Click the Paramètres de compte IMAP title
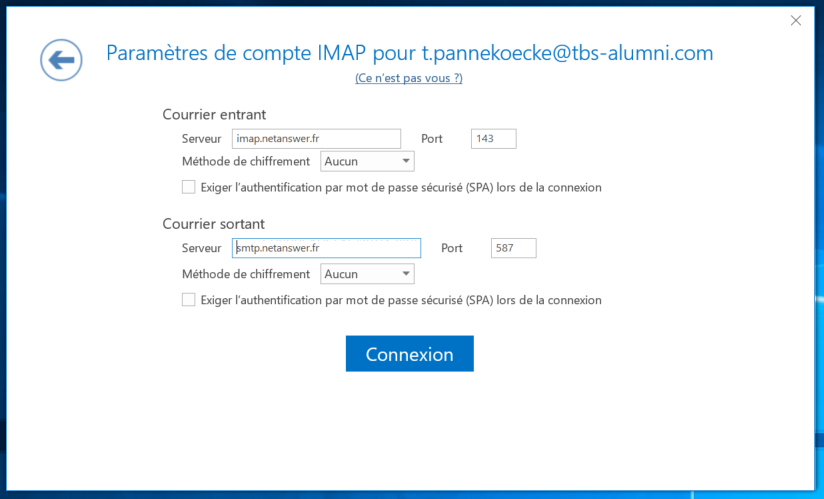824x499 pixels. pos(409,53)
